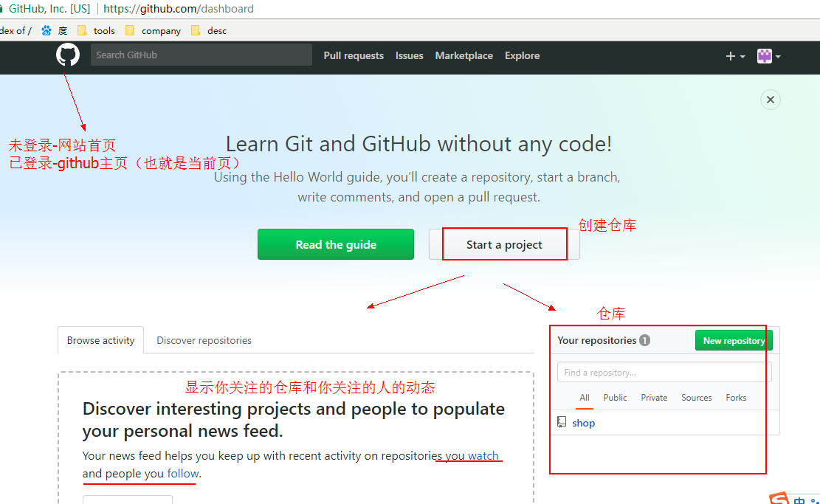Open the desc bookmark folder

pyautogui.click(x=209, y=30)
